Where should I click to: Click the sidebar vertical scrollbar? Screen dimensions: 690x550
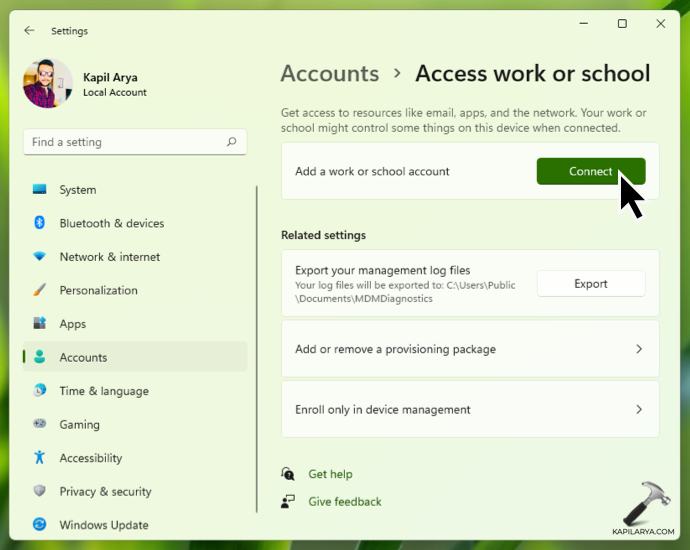(x=257, y=349)
